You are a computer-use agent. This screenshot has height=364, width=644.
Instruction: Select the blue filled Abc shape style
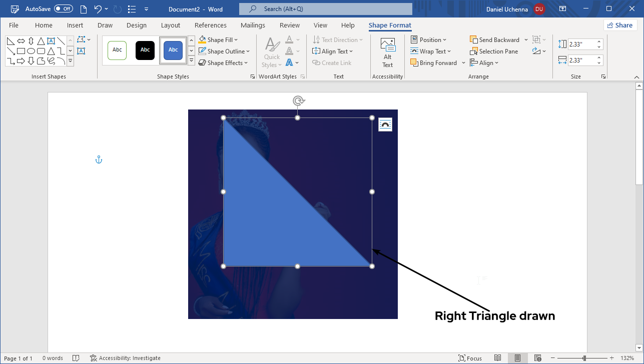click(x=173, y=50)
